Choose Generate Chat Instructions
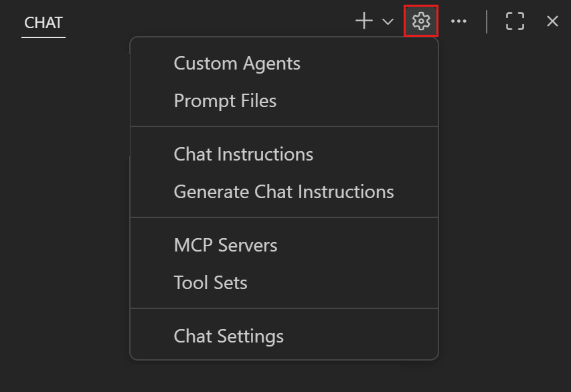The height and width of the screenshot is (392, 571). click(x=284, y=191)
